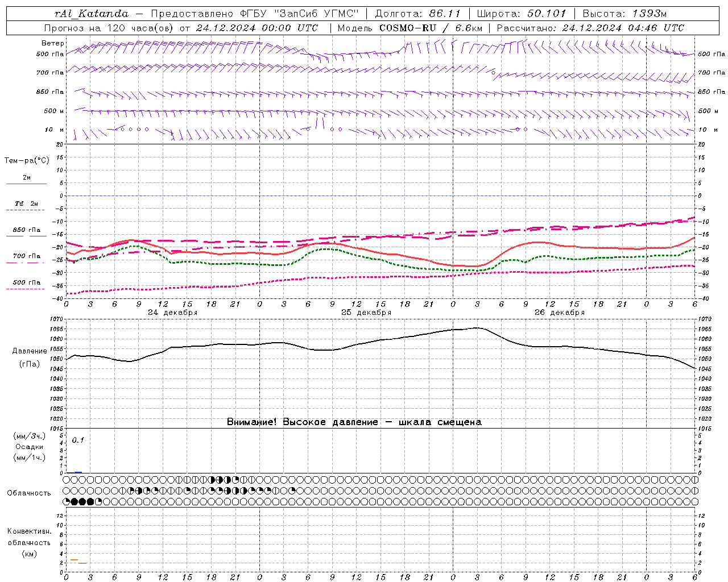This screenshot has width=728, height=582.
Task: Click left 700 гПа wind level label
Action: 50,73
